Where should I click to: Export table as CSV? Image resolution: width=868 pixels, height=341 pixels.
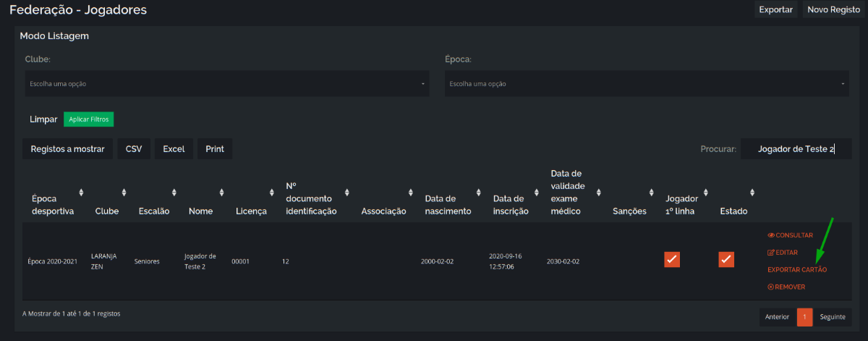[134, 149]
